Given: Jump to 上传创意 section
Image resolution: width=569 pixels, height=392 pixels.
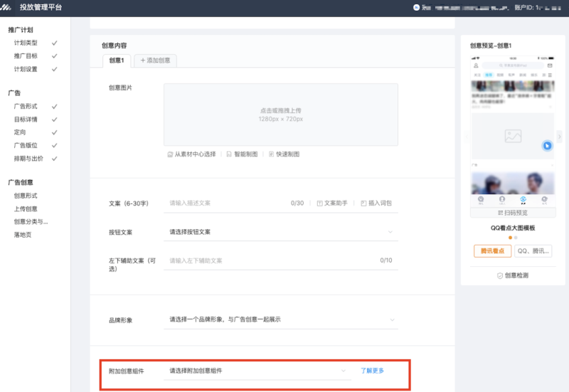Looking at the screenshot, I should pos(26,208).
